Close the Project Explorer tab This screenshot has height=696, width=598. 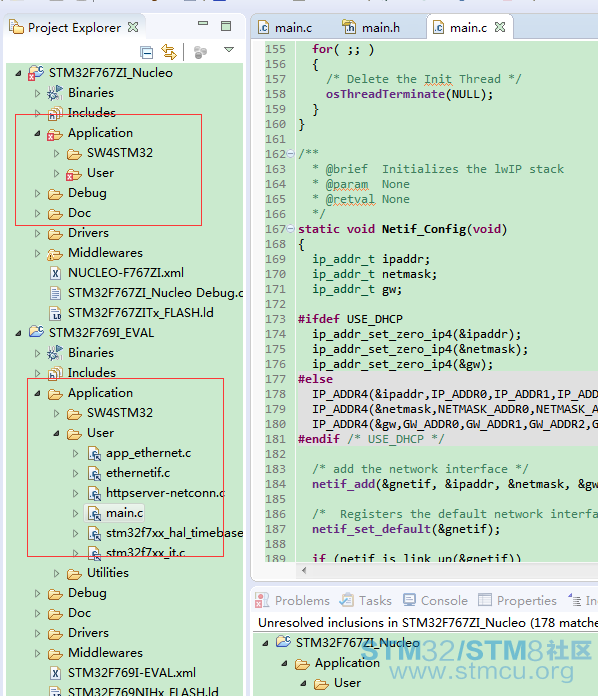pos(133,27)
